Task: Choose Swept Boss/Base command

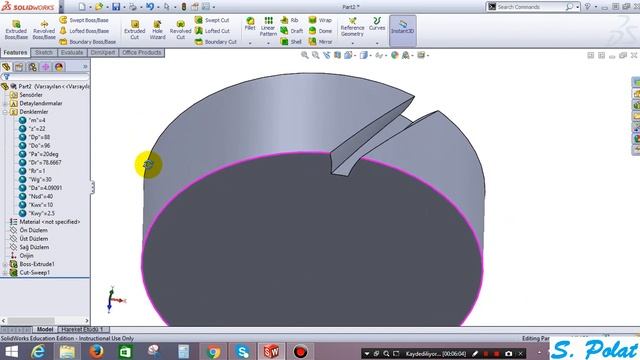Action: click(x=84, y=20)
